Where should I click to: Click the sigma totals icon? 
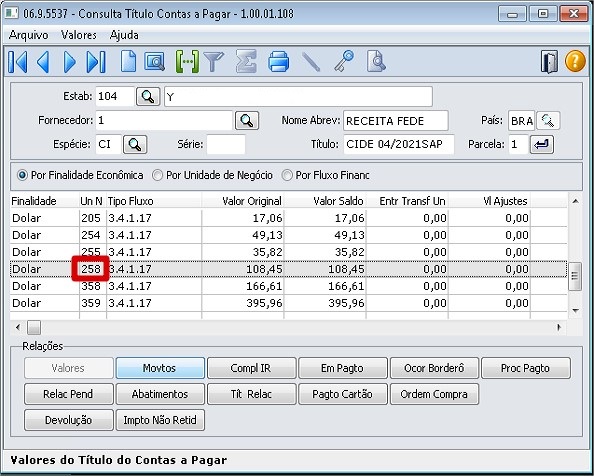[x=246, y=61]
